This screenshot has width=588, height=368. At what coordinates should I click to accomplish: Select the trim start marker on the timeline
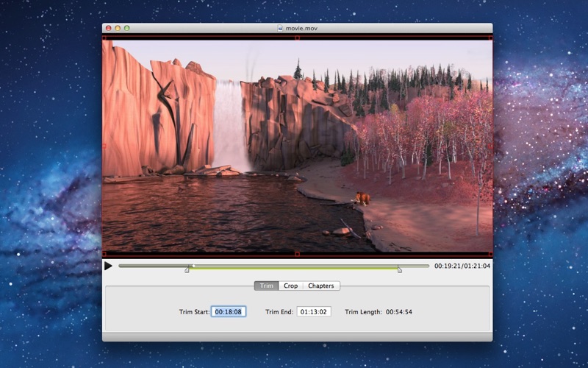coord(187,269)
